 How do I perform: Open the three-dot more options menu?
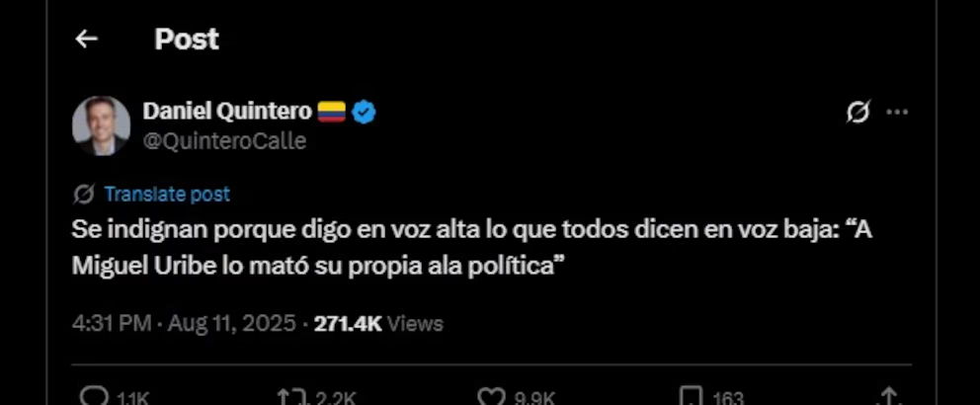coord(897,113)
